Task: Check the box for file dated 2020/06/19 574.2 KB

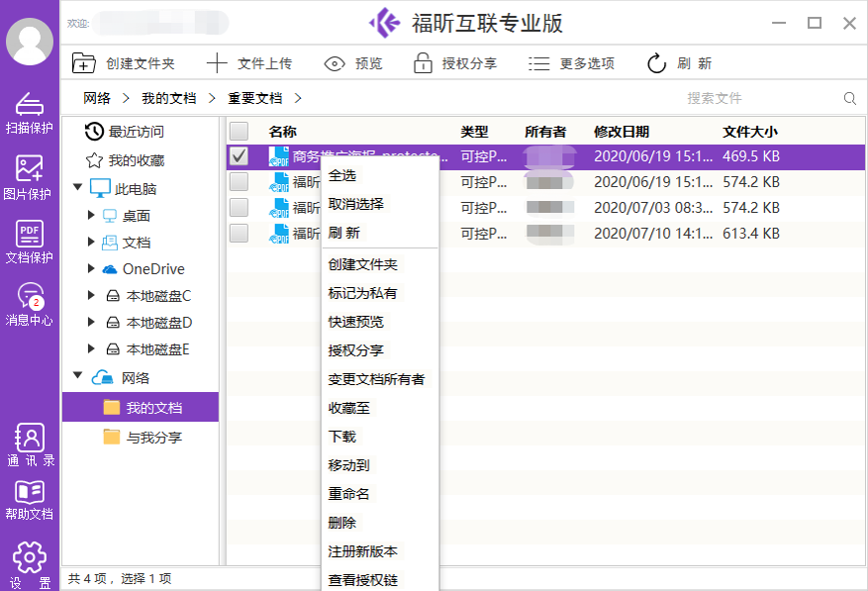Action: pos(240,182)
